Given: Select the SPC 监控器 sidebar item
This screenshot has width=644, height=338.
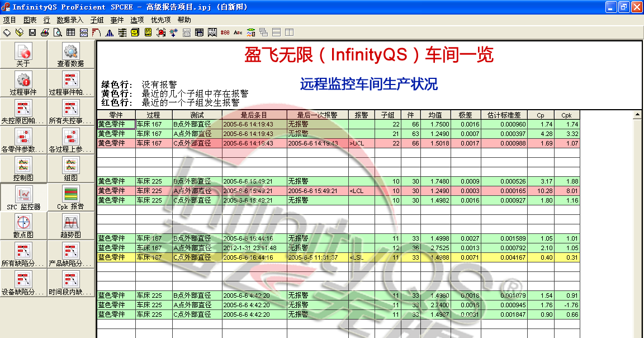Looking at the screenshot, I should 23,198.
